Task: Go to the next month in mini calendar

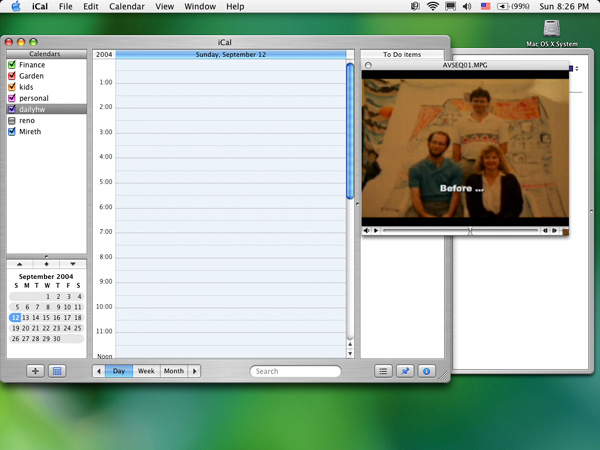Action: [x=72, y=264]
